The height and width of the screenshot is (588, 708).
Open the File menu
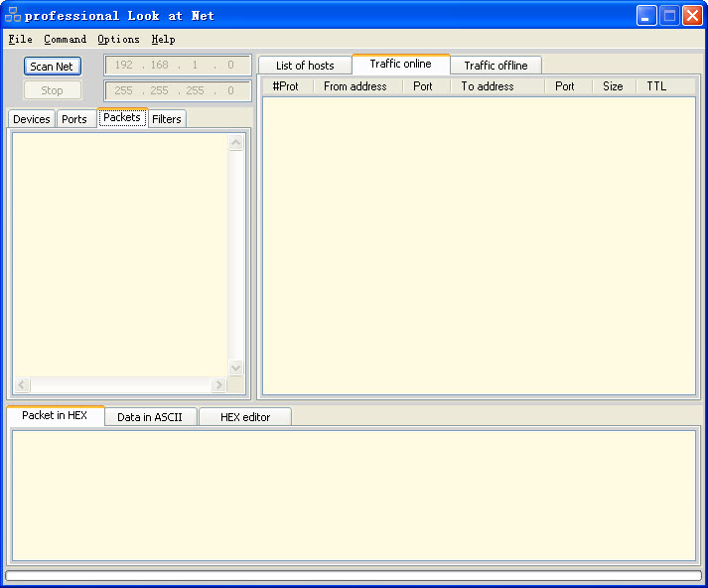coord(20,40)
